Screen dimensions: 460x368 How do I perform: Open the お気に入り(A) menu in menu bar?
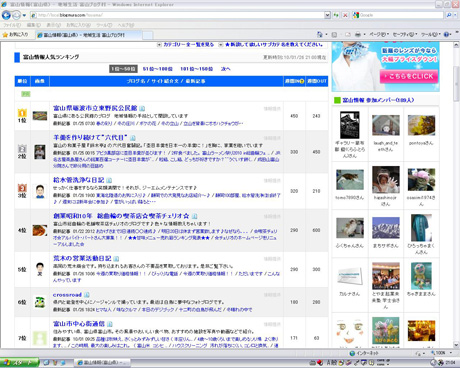coord(78,25)
